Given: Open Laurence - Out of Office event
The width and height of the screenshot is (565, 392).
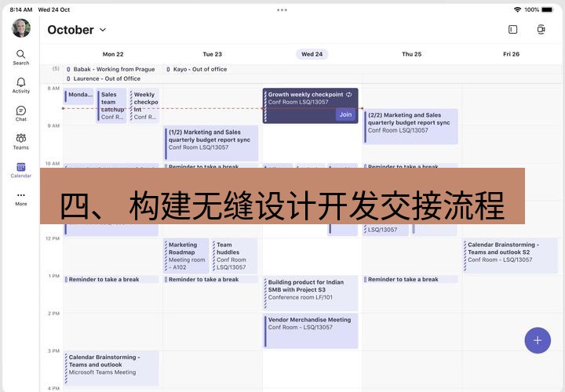Looking at the screenshot, I should (104, 78).
